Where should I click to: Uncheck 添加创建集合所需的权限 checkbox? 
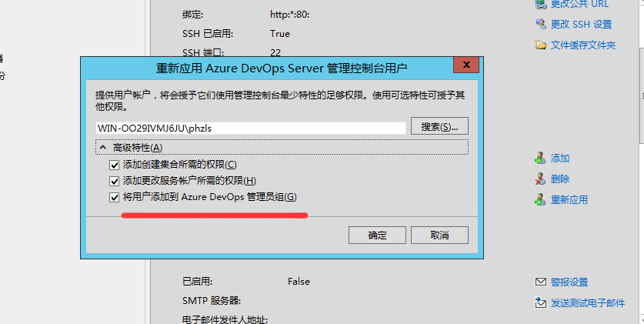click(x=115, y=165)
